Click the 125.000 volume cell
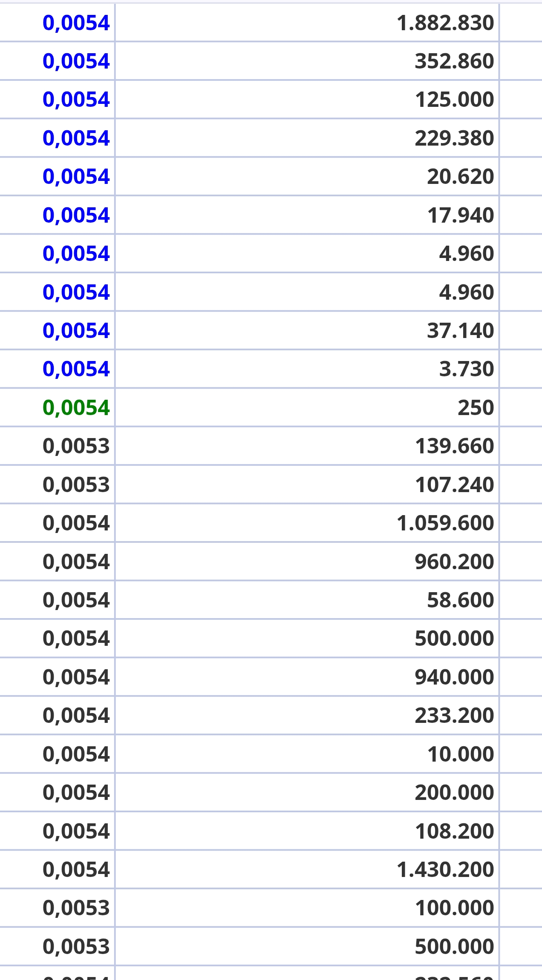 pos(454,100)
